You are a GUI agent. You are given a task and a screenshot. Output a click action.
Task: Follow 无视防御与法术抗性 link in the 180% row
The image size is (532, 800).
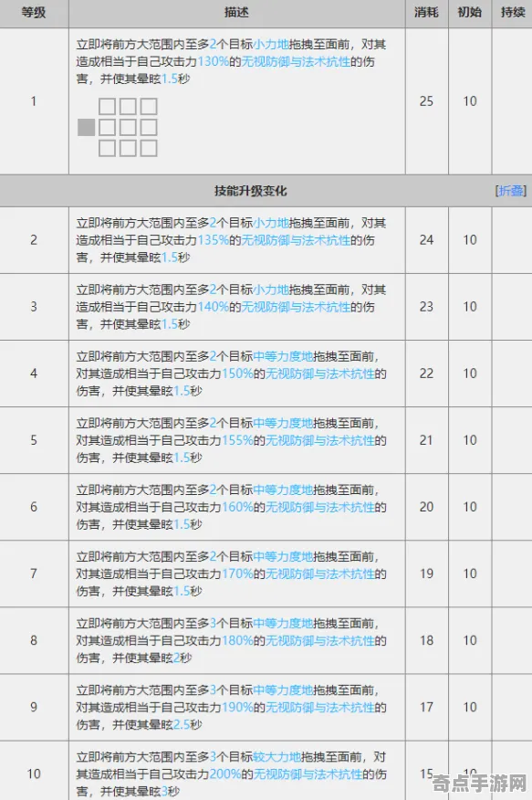tap(320, 641)
